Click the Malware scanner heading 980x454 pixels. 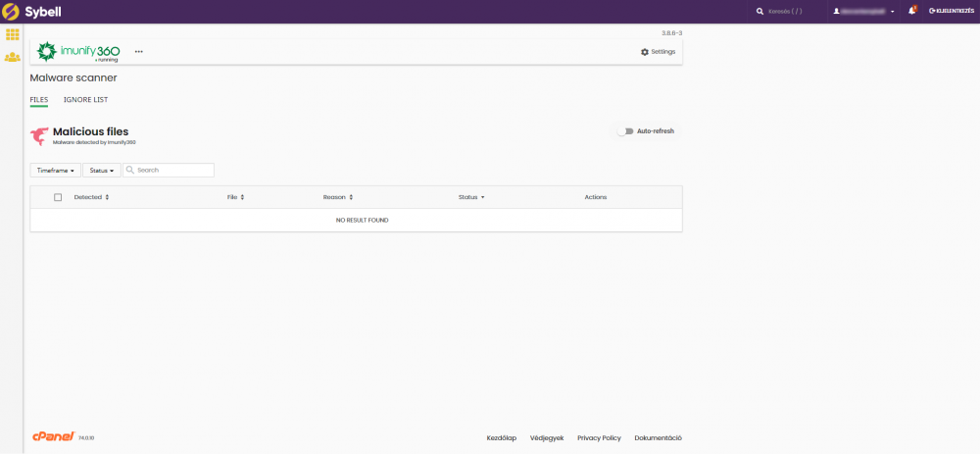[73, 78]
